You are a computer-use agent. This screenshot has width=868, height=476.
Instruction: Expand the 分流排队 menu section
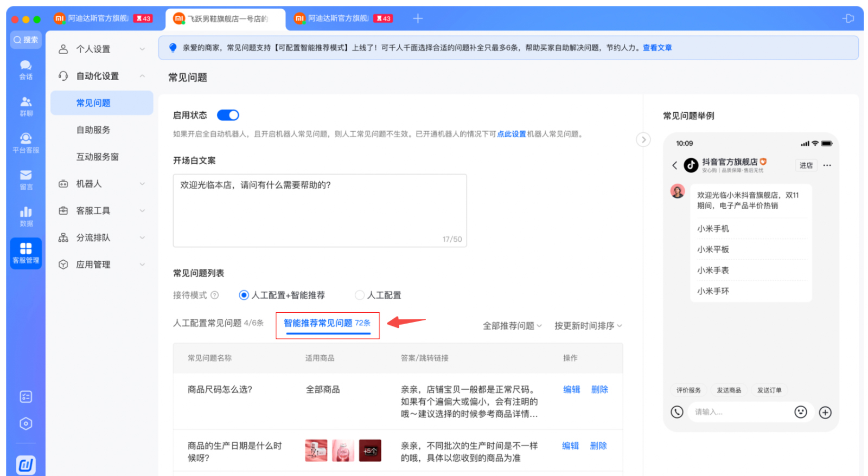102,237
